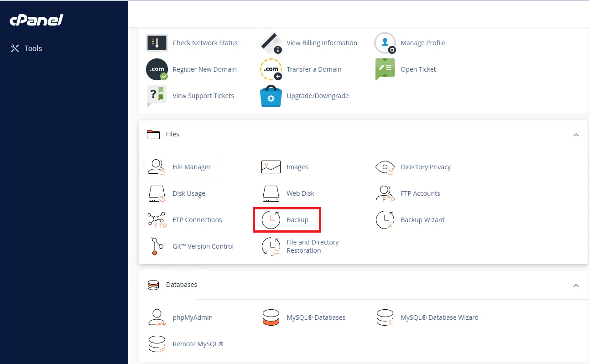Open the View Billing Information link
The height and width of the screenshot is (364, 589).
(x=322, y=43)
